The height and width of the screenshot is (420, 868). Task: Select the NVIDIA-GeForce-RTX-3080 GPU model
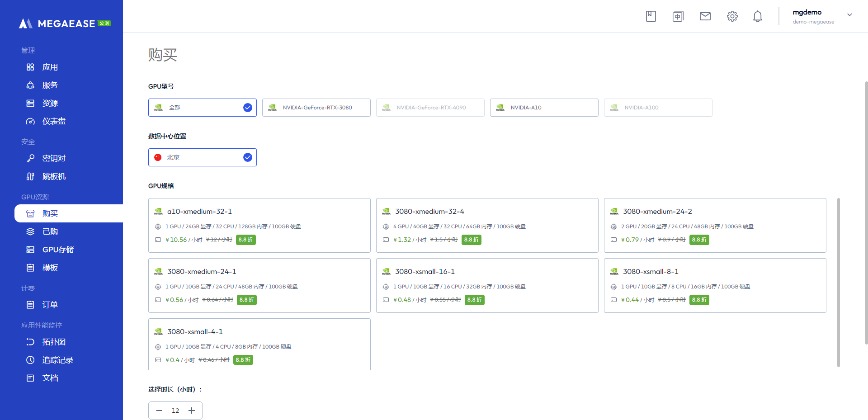coord(316,108)
